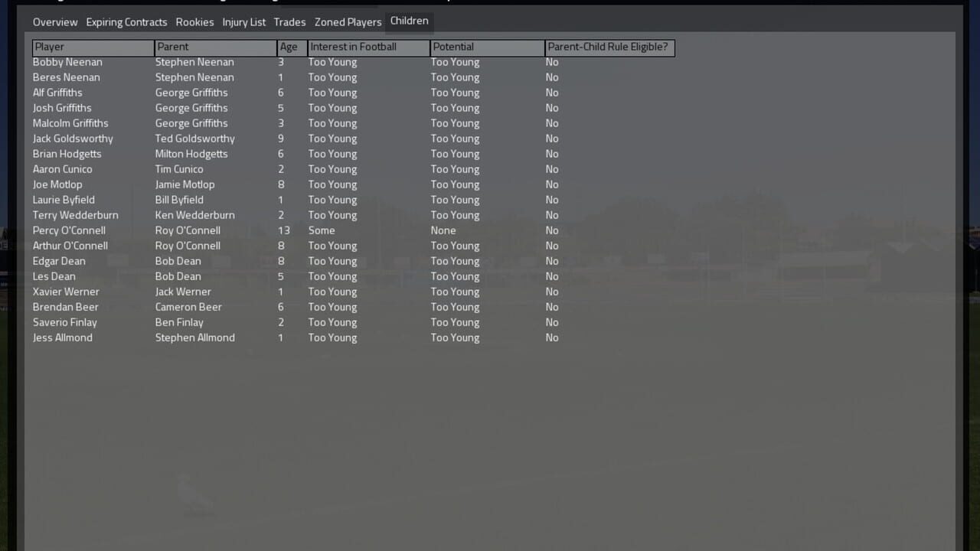Click age 9 in Jack Goldsworthy row
The height and width of the screenshot is (551, 980).
pyautogui.click(x=281, y=139)
